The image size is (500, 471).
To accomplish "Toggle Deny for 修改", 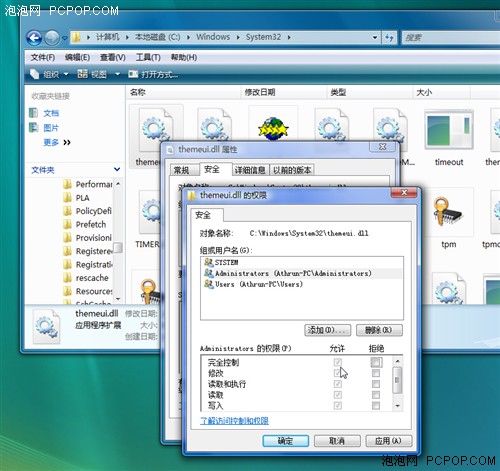I will pos(376,373).
